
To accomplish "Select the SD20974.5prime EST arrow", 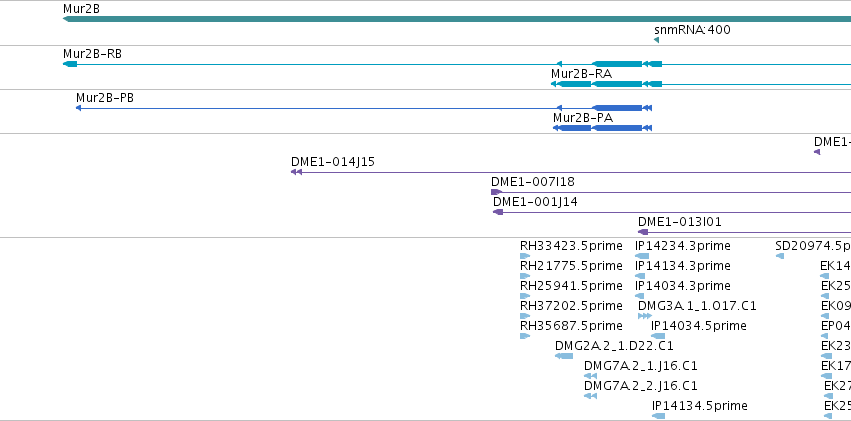I will point(780,256).
